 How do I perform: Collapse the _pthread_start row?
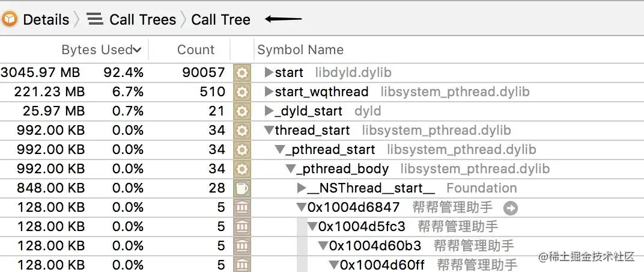[x=280, y=150]
